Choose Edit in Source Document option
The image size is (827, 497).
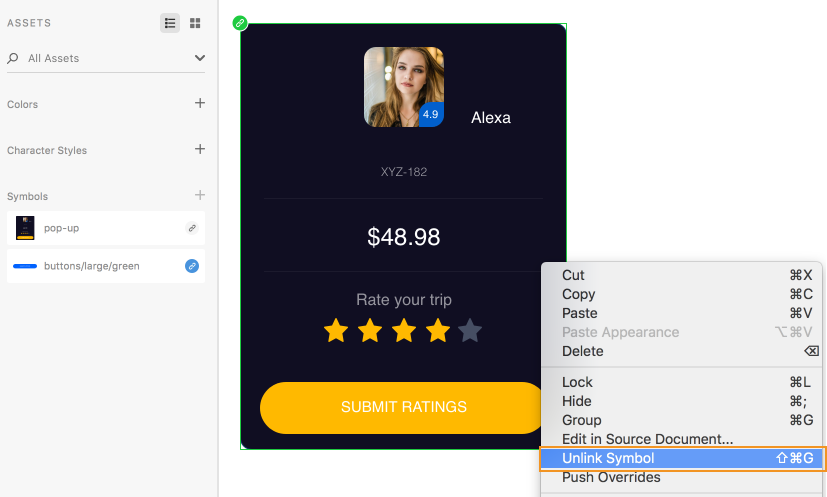[647, 439]
